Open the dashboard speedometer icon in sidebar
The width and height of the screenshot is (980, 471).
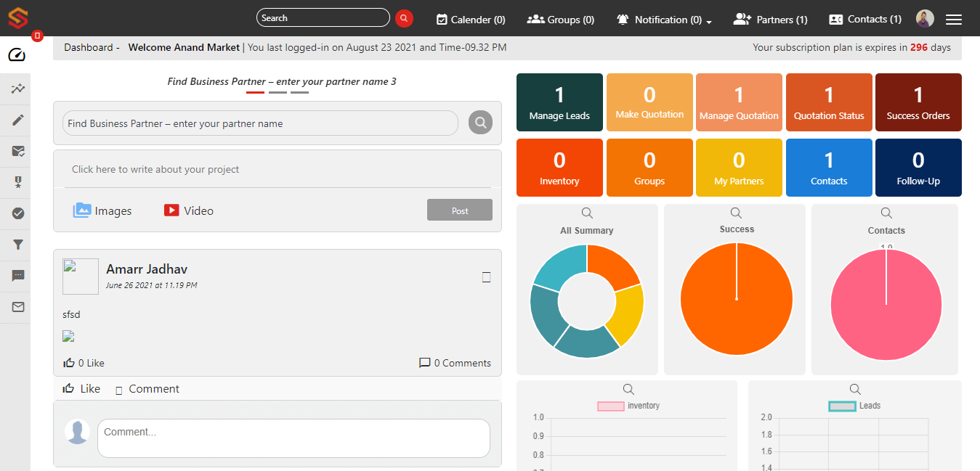(16, 55)
